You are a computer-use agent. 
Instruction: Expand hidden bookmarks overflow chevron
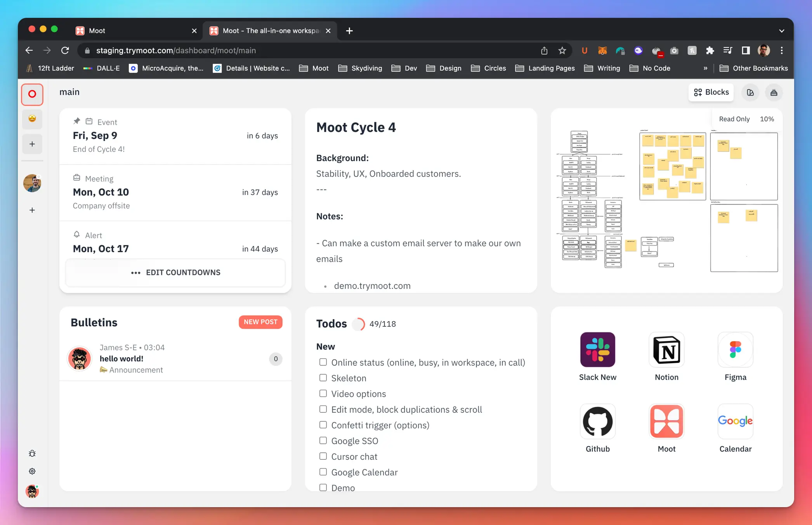click(x=705, y=68)
